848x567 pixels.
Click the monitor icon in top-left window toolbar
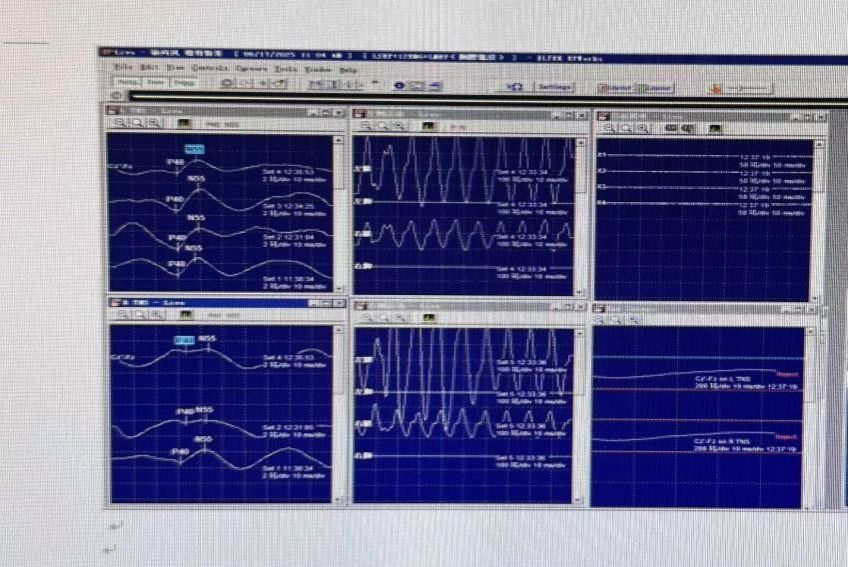(x=184, y=123)
